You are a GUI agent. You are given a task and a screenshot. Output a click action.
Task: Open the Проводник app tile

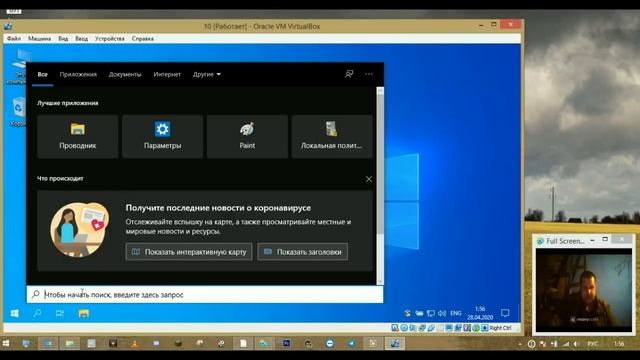[78, 136]
